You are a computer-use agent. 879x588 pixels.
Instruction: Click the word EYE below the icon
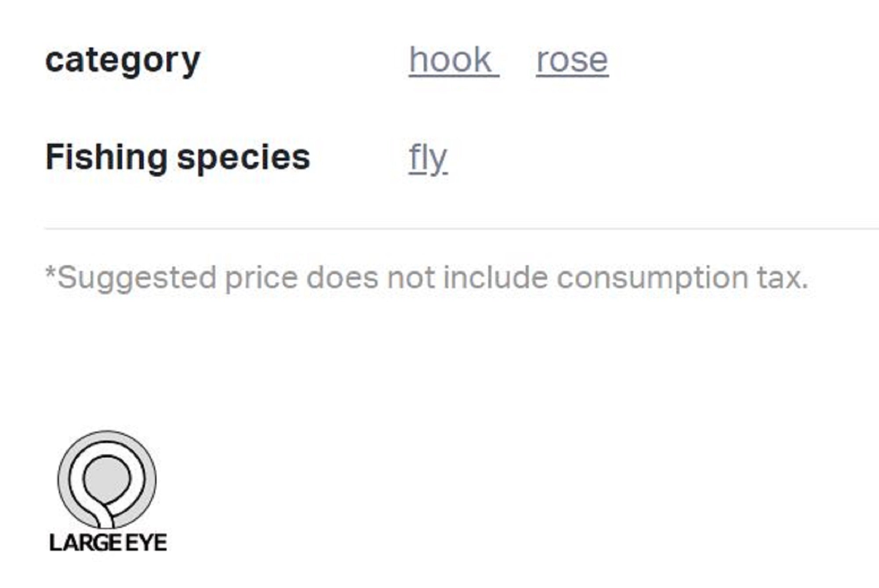tap(146, 543)
